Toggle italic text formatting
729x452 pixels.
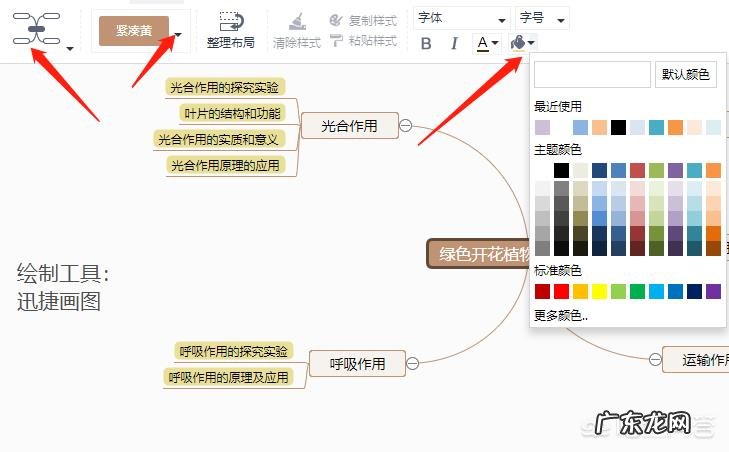tap(454, 43)
